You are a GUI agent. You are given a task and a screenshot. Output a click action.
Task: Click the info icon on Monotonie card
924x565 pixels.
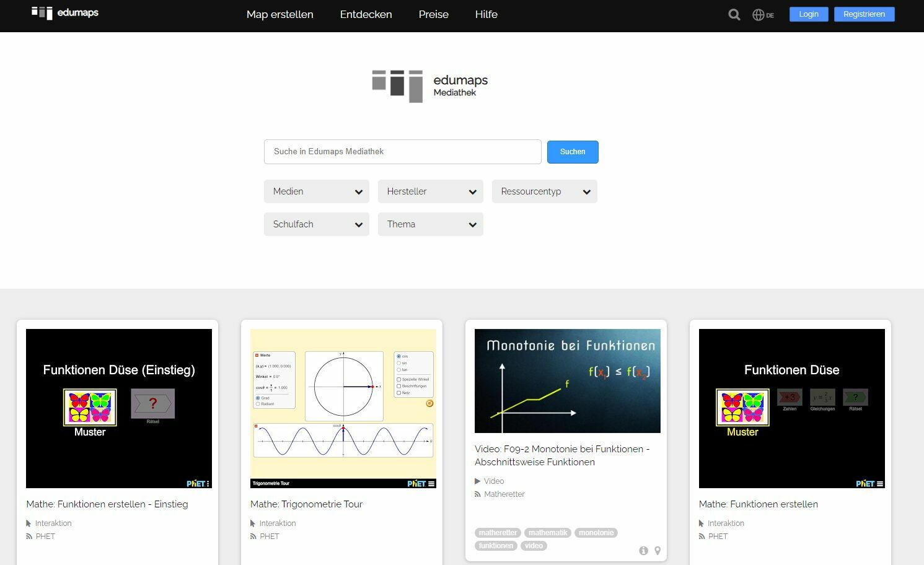tap(643, 551)
